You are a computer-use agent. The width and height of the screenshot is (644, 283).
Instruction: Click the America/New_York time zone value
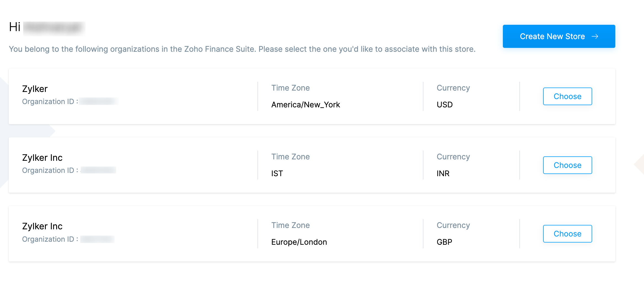coord(305,105)
